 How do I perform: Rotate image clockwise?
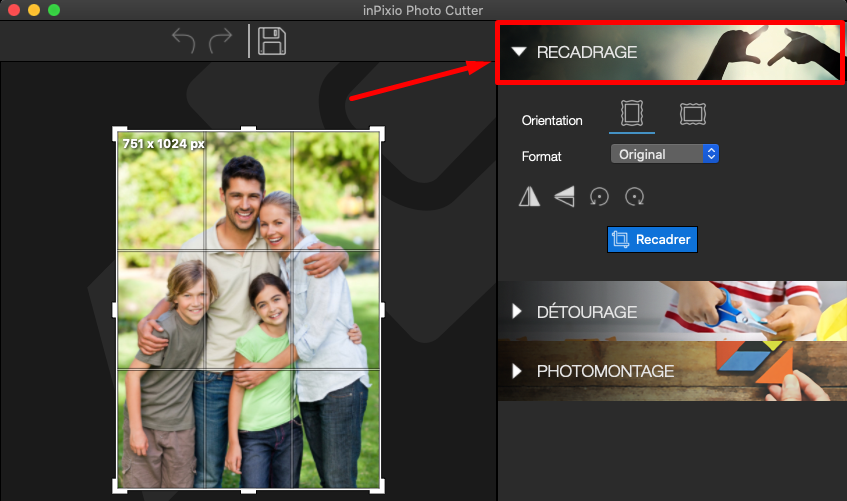tap(634, 196)
